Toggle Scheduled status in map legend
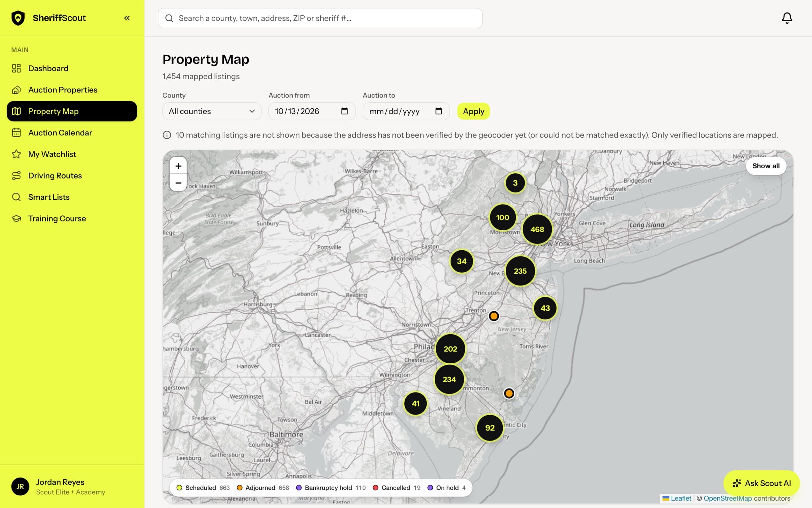Viewport: 812px width, 508px height. (203, 488)
